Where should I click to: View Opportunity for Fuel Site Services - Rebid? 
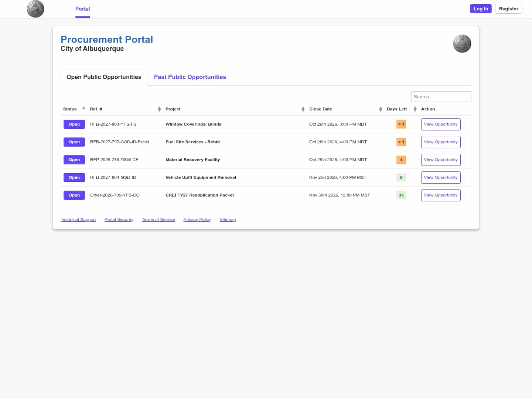pyautogui.click(x=441, y=142)
